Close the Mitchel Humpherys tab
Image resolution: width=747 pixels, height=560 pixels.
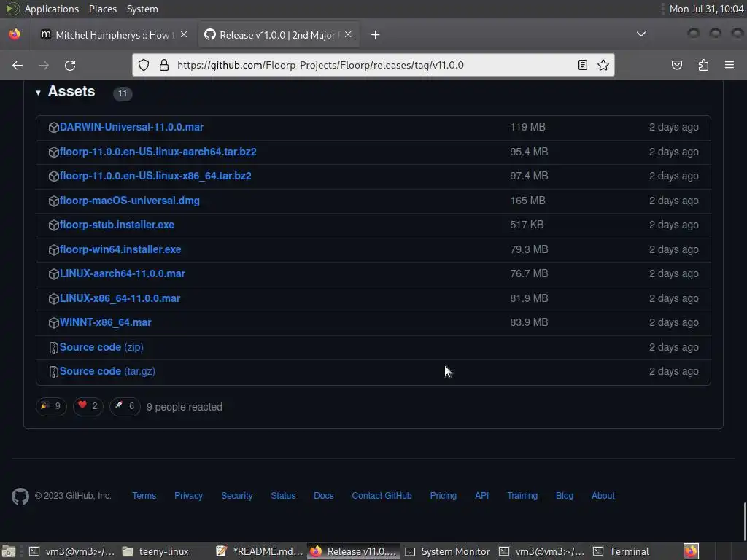pos(184,35)
